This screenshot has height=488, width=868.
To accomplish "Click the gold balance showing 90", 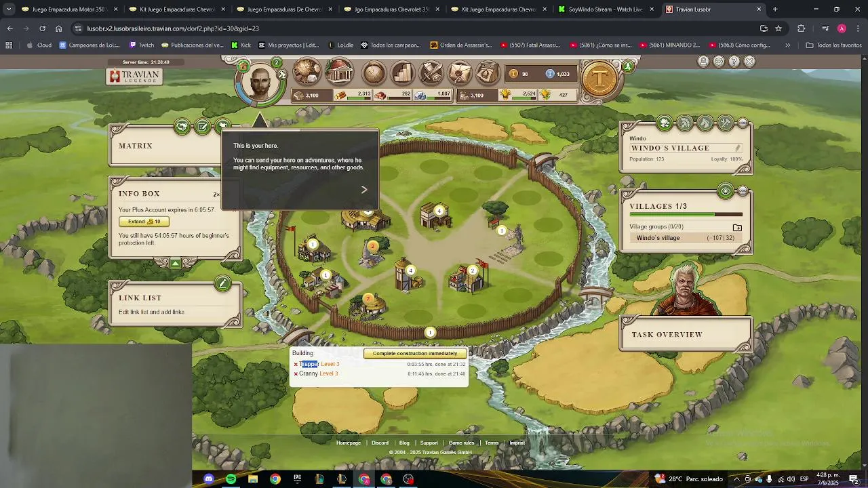I will coord(519,74).
